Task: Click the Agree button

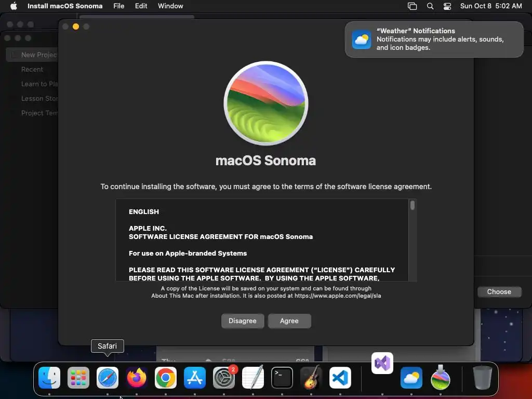Action: coord(289,321)
